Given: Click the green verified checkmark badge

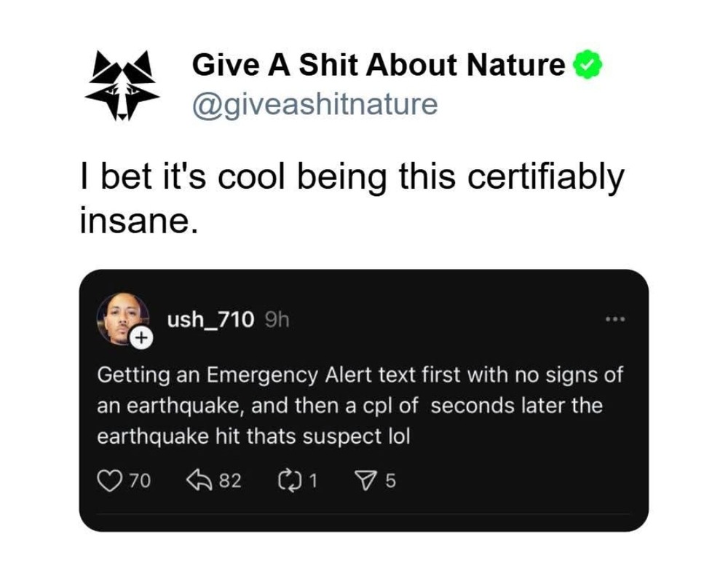Looking at the screenshot, I should [x=587, y=65].
